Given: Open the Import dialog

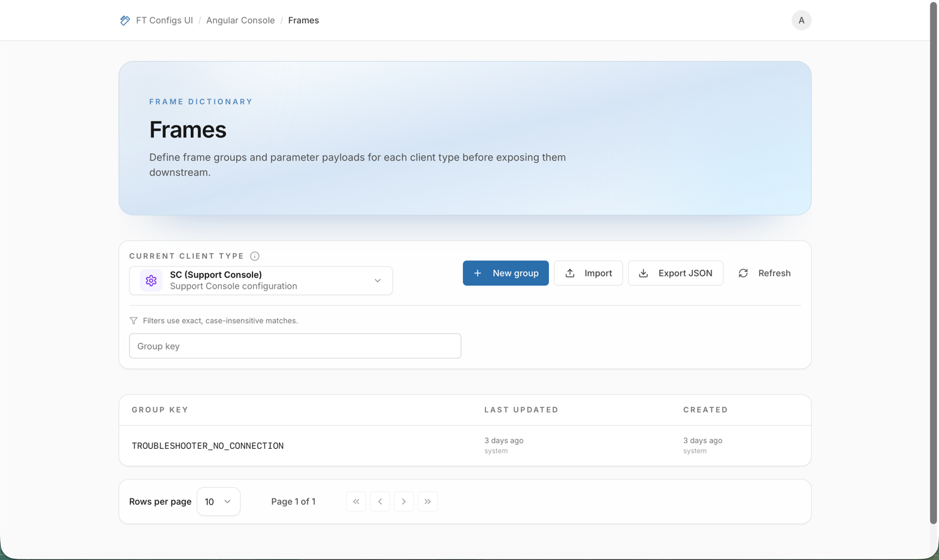Looking at the screenshot, I should (588, 273).
